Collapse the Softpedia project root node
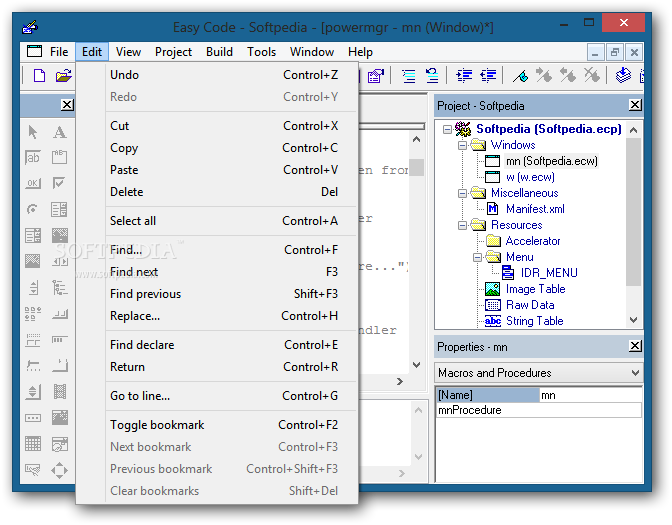Screen dimensions: 672x525 pyautogui.click(x=447, y=129)
